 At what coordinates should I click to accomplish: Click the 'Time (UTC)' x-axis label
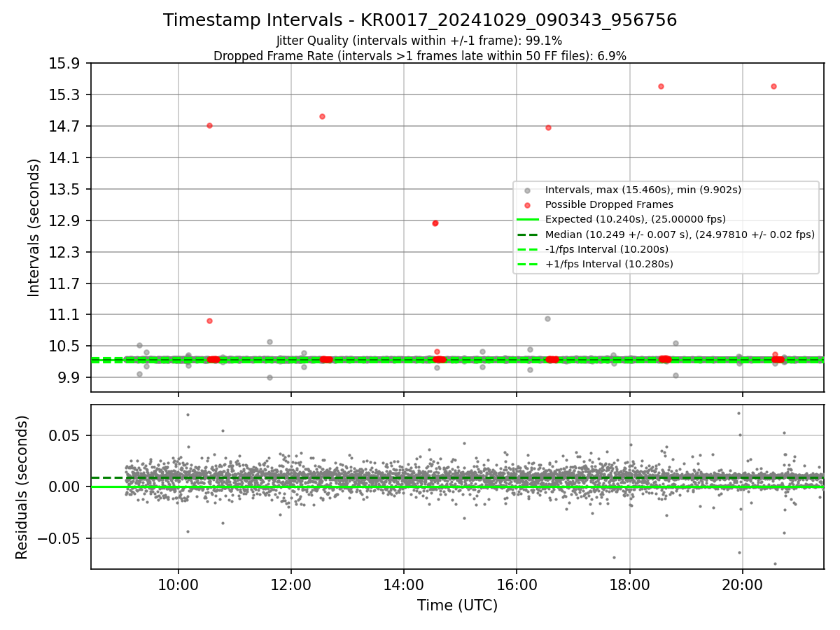click(458, 605)
